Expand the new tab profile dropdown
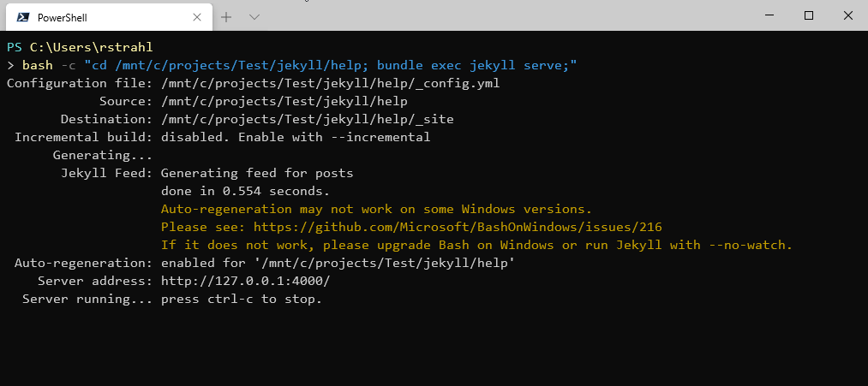 click(x=254, y=17)
